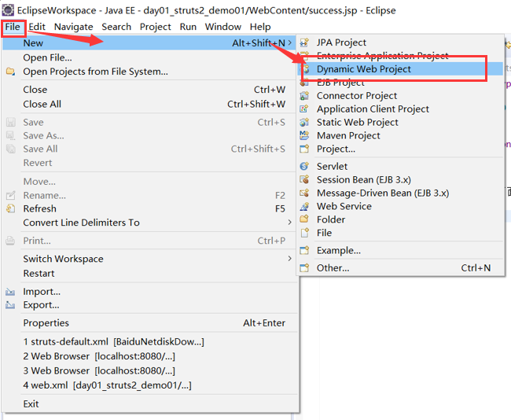The image size is (511, 420).
Task: Expand Convert Line Delimiters To submenu
Action: (290, 223)
